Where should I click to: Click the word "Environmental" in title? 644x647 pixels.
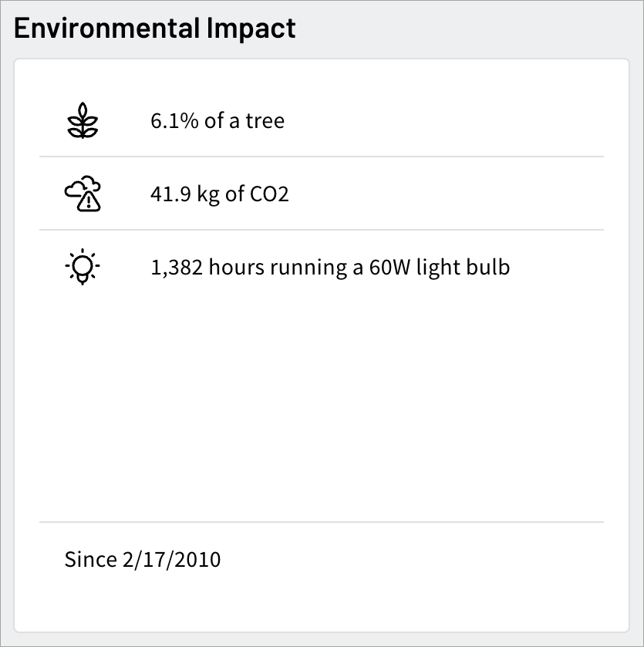pyautogui.click(x=107, y=29)
